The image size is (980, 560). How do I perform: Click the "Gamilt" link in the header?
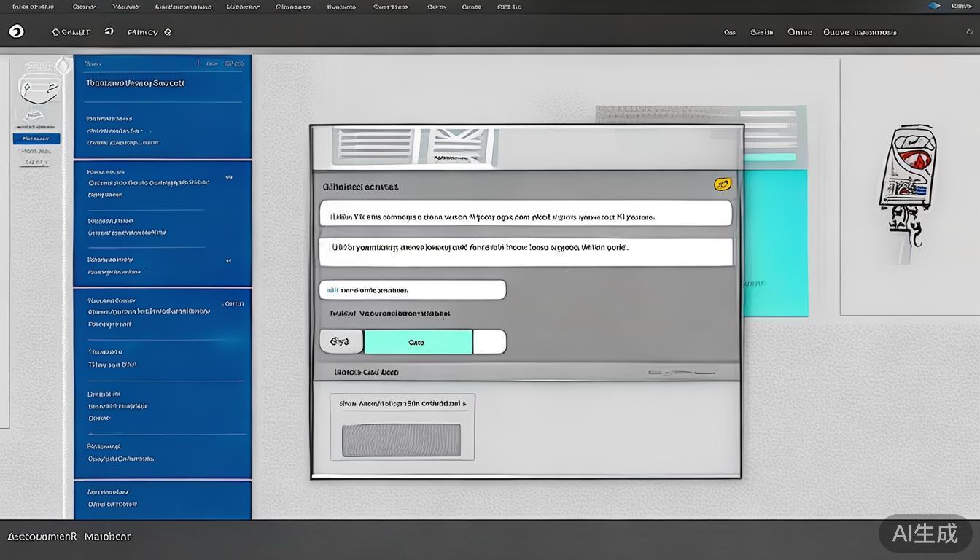pos(71,32)
